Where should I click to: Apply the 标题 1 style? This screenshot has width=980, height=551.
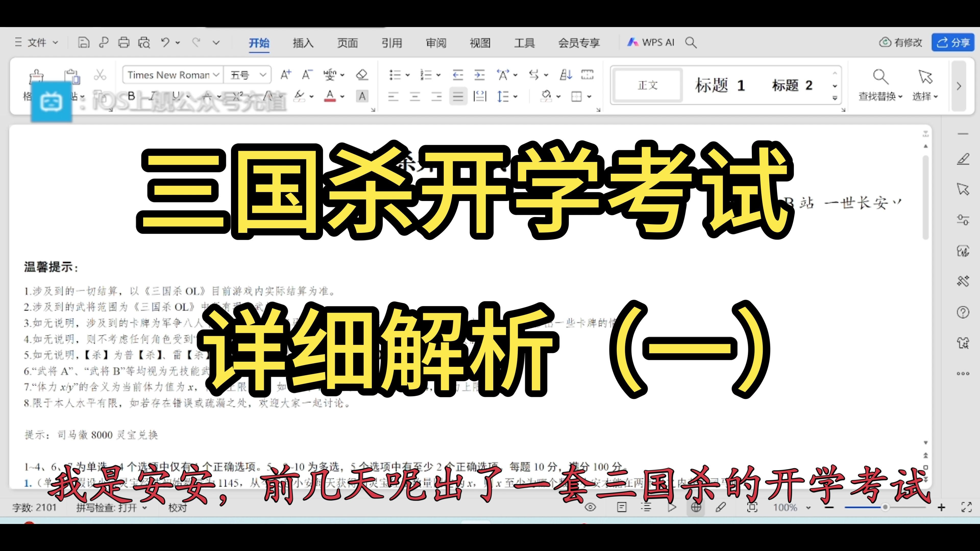coord(720,85)
